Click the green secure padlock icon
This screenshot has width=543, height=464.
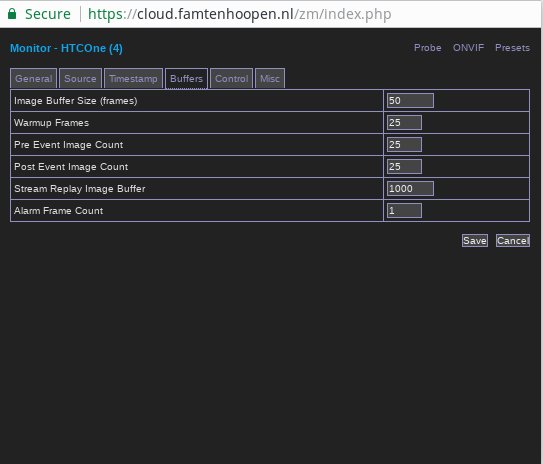[x=12, y=14]
